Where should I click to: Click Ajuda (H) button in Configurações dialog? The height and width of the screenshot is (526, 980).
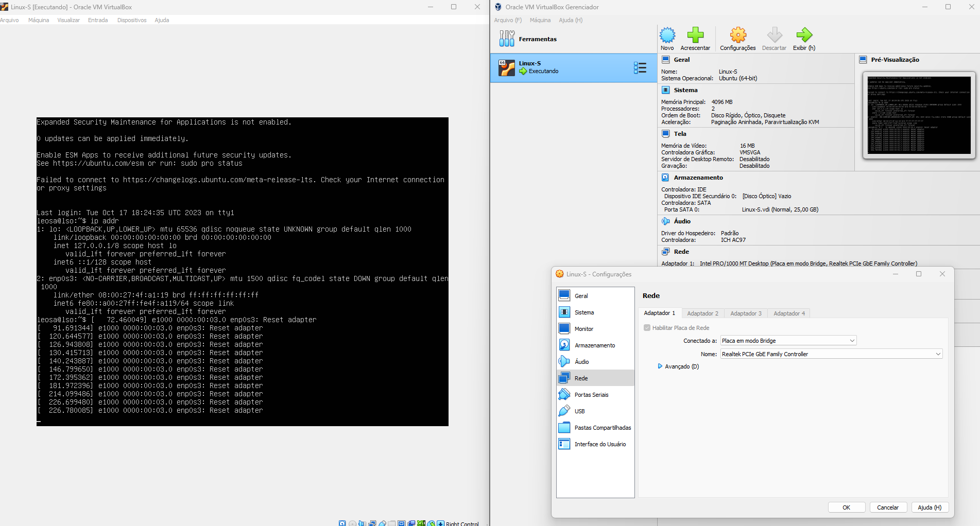coord(930,507)
